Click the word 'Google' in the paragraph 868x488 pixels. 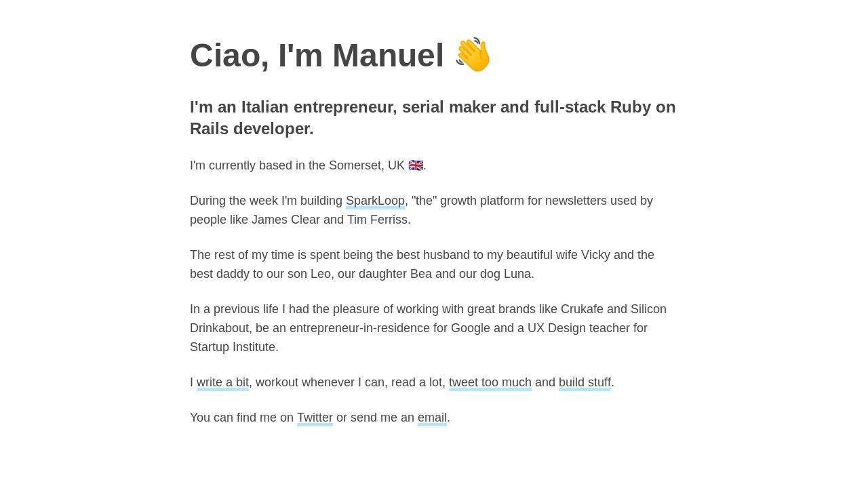pyautogui.click(x=471, y=328)
